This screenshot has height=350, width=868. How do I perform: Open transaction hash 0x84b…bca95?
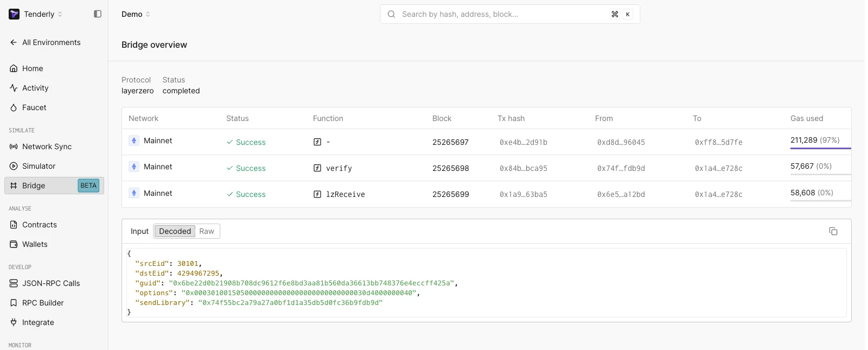click(524, 168)
